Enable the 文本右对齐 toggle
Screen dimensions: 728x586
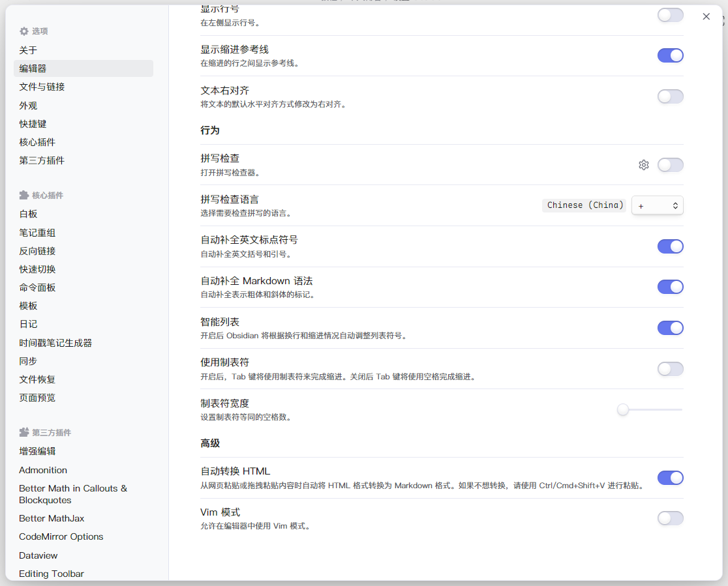670,96
